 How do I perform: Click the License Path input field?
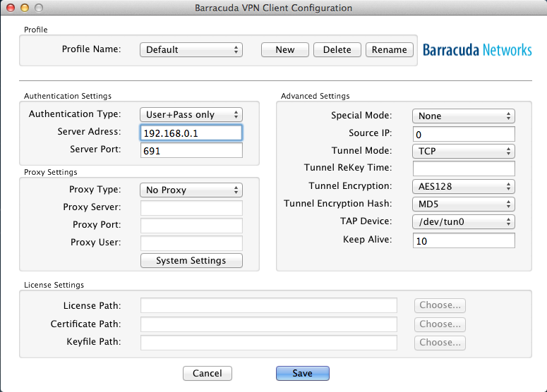click(x=269, y=305)
